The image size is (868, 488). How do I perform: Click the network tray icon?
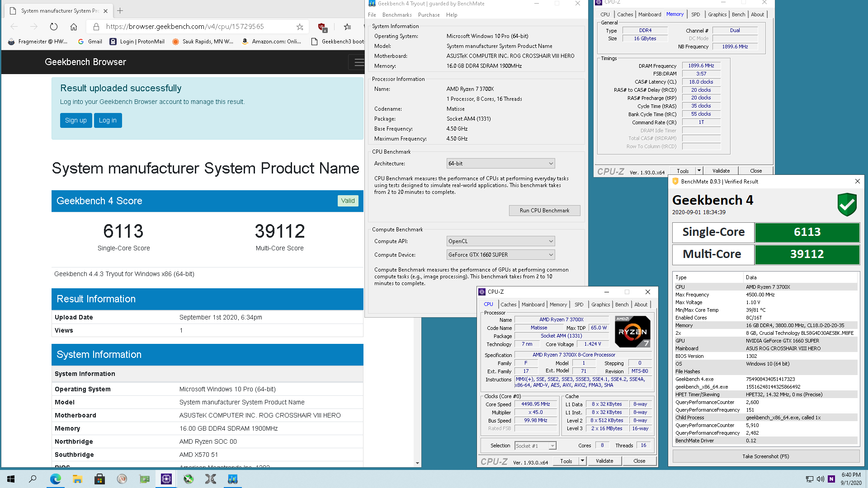point(809,479)
